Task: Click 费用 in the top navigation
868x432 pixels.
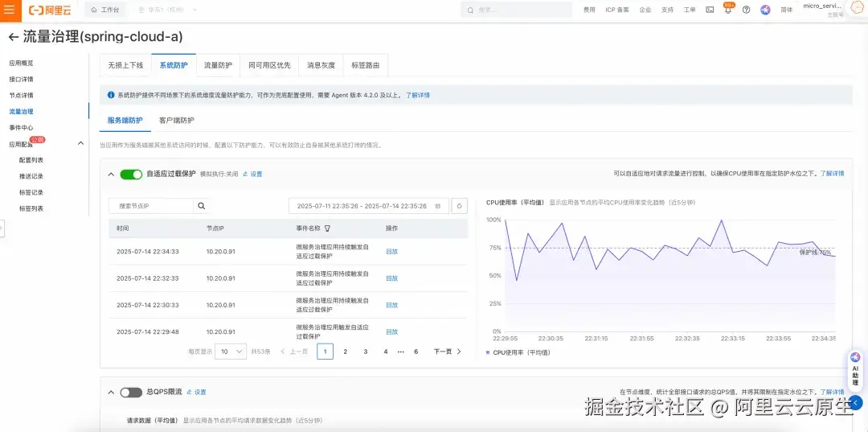Action: (589, 10)
